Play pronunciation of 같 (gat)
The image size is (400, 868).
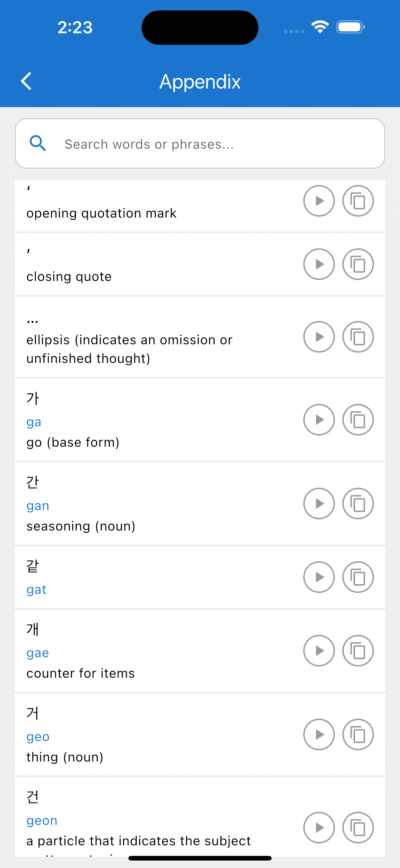319,577
